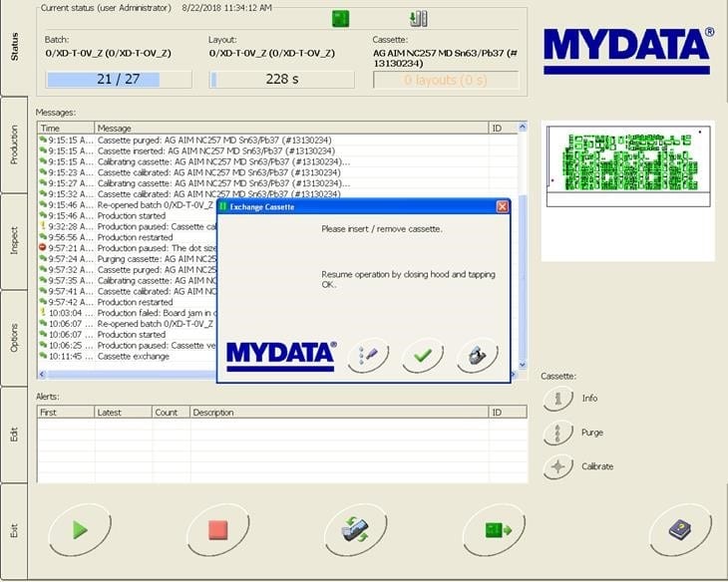
Task: Click the green board status icon at top
Action: click(340, 19)
